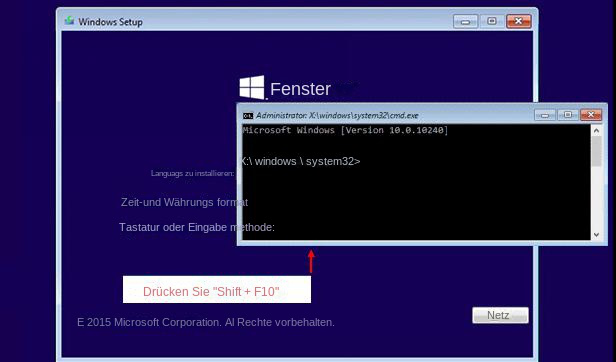Click the X:\ windows \ system32> prompt line

(300, 162)
